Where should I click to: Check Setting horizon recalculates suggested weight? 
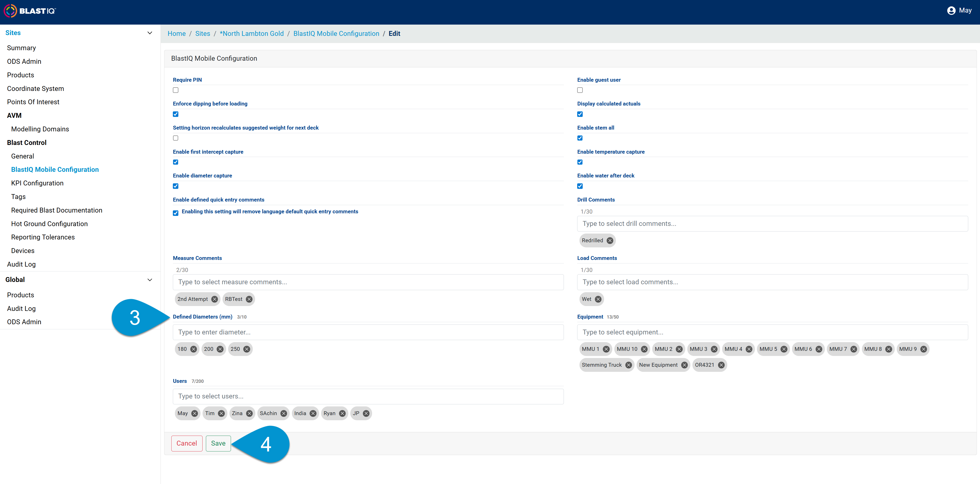[175, 138]
